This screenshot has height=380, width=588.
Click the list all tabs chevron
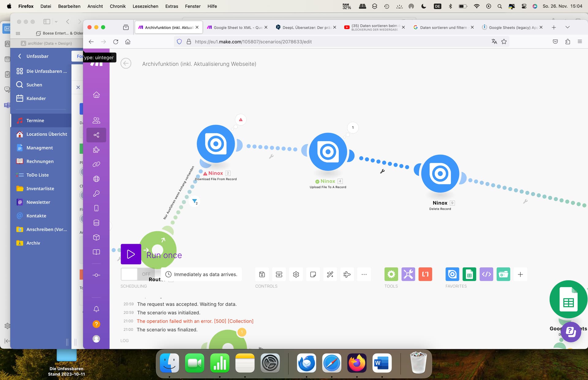tap(567, 27)
